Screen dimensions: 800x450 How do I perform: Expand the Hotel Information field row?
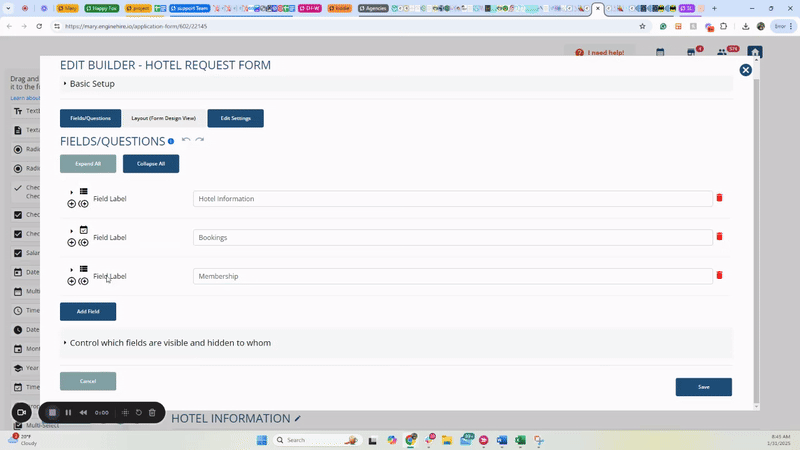point(71,192)
